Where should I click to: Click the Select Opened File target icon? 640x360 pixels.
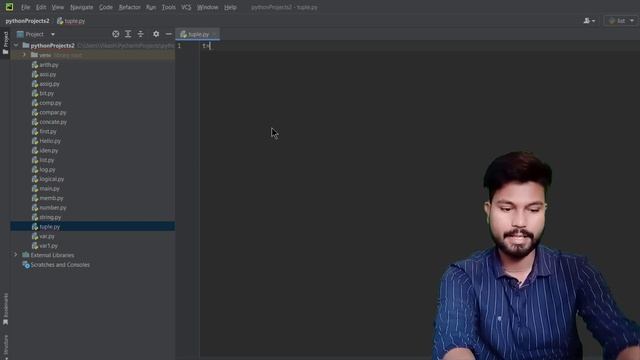click(x=116, y=34)
